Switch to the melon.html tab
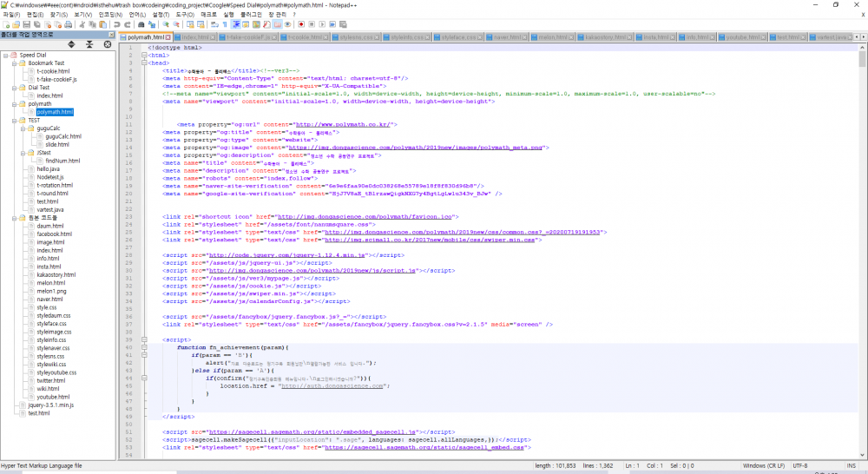The height and width of the screenshot is (474, 868). pos(553,37)
